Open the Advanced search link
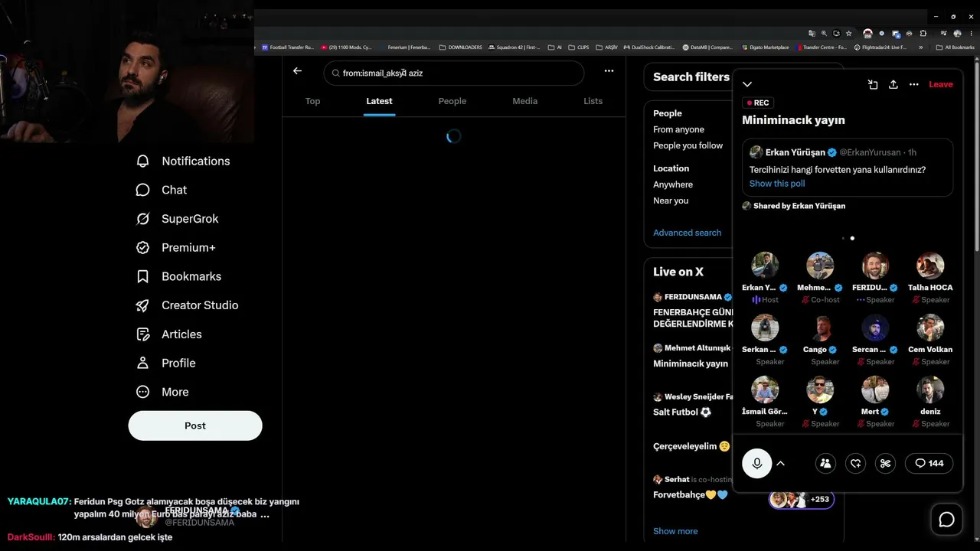 pos(687,233)
